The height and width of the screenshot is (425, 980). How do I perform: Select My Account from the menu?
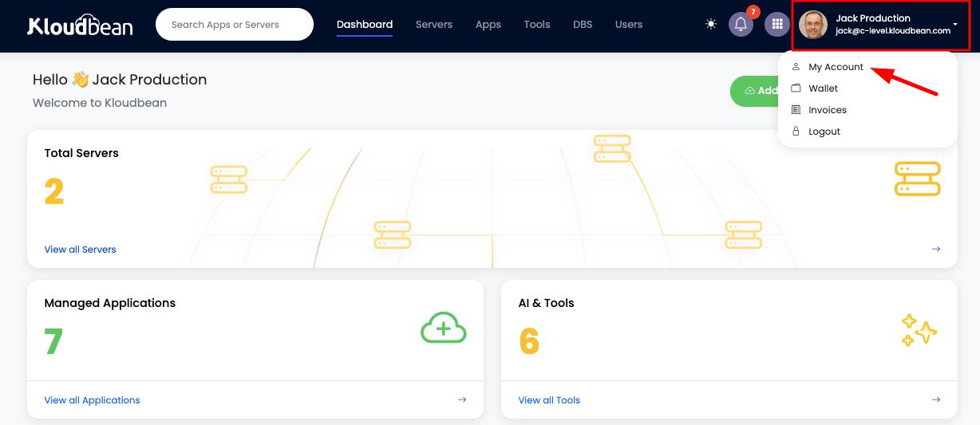tap(836, 67)
